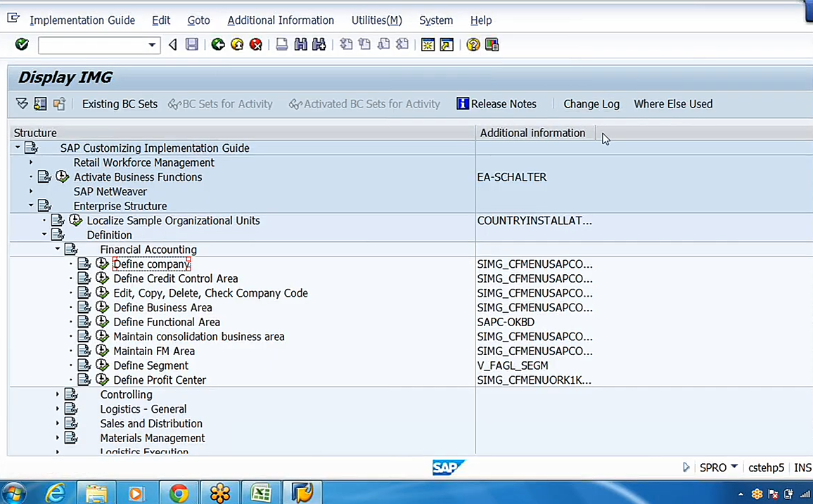Open the System menu
The image size is (813, 504).
[436, 20]
